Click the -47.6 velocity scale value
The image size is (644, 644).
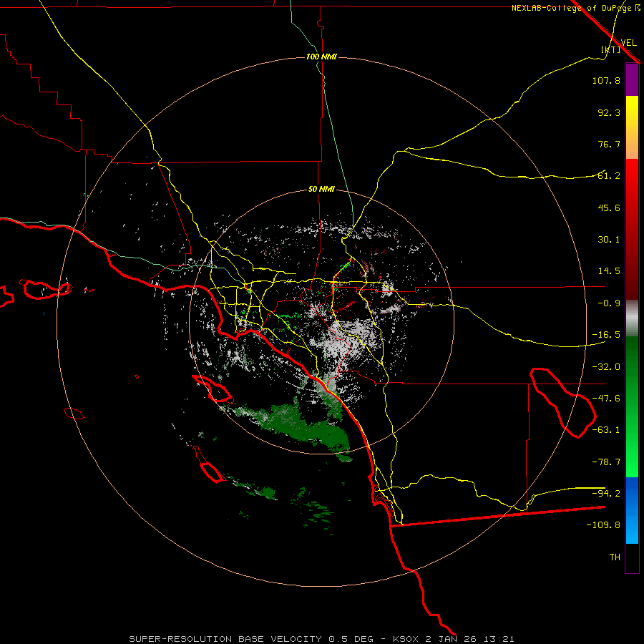(606, 399)
